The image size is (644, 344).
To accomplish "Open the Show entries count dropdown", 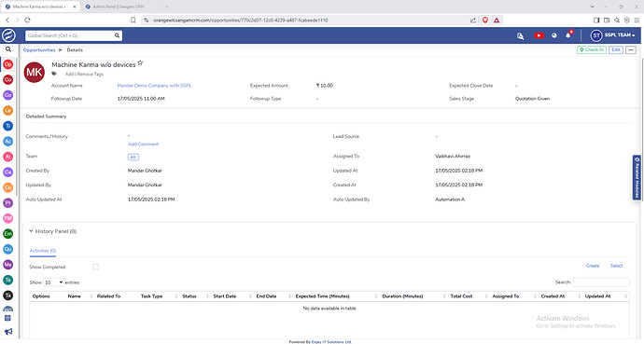I will point(53,282).
